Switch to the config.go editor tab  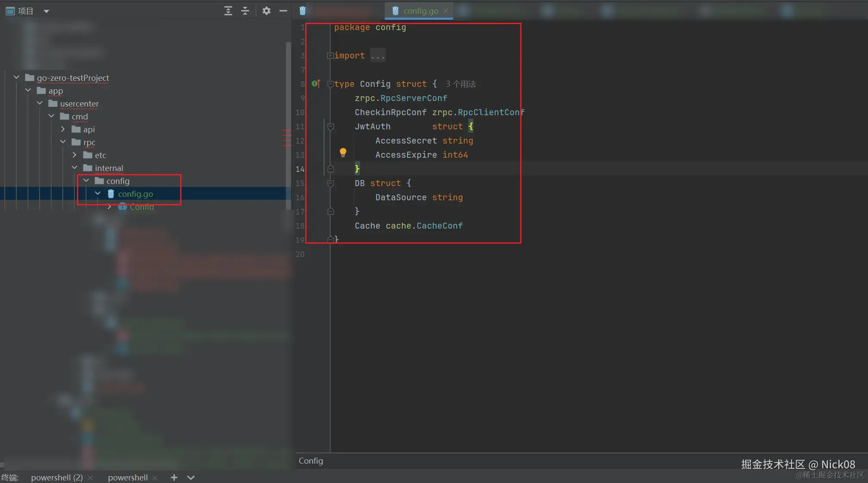coord(420,11)
